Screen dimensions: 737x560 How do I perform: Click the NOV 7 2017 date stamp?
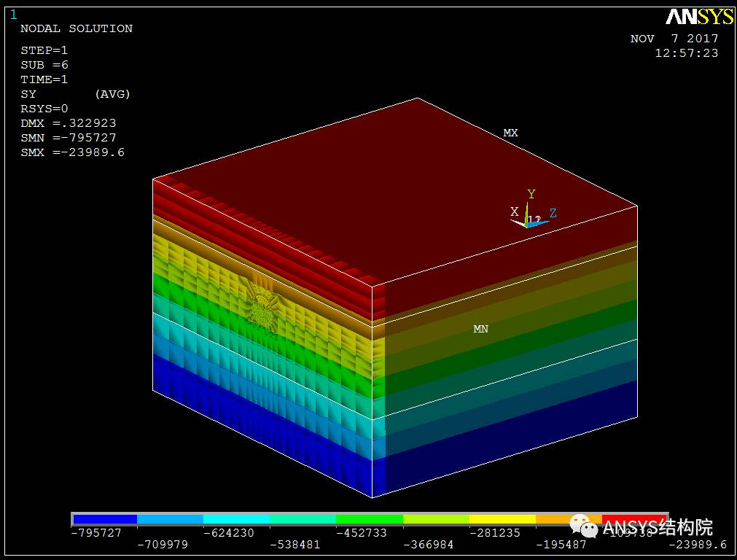tap(674, 38)
